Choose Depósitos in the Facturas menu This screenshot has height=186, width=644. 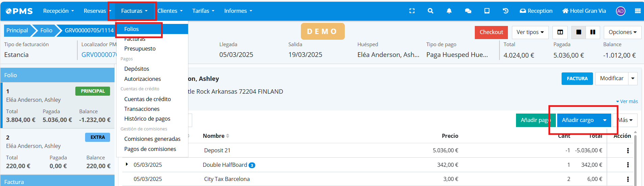click(x=136, y=69)
